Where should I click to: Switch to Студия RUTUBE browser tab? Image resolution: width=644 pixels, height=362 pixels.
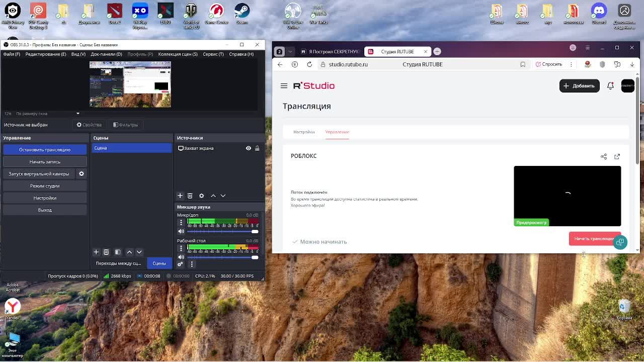click(398, 52)
